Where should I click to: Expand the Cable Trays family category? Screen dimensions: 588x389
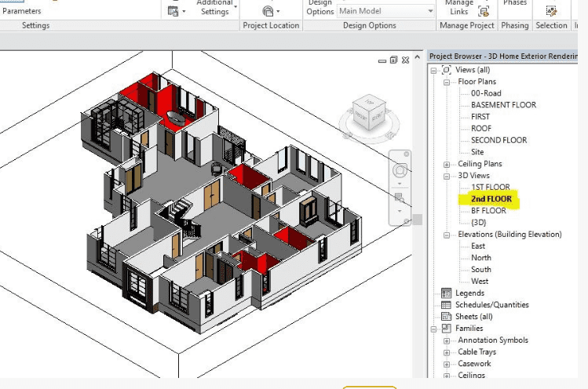(447, 352)
